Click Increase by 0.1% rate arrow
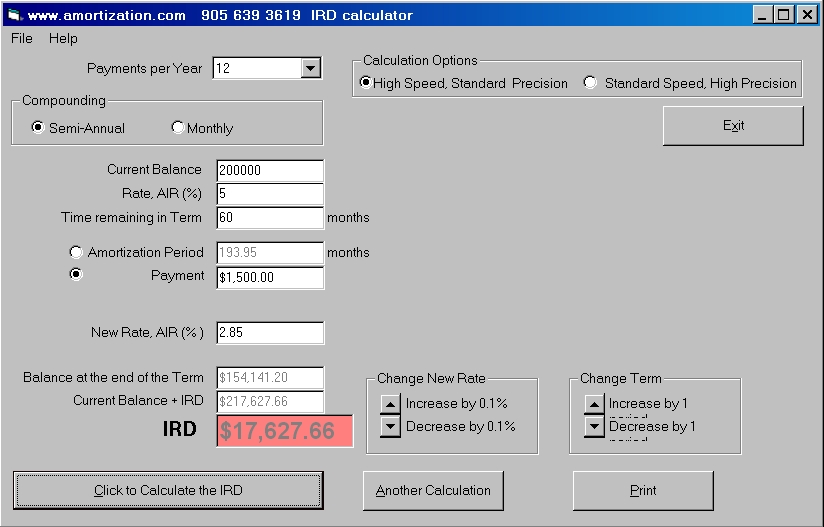Screen dimensions: 824x527 (x=390, y=404)
